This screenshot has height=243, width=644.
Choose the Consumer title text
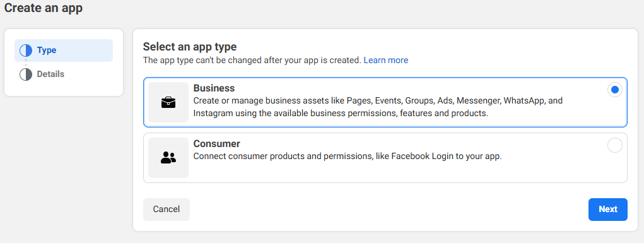coord(217,144)
